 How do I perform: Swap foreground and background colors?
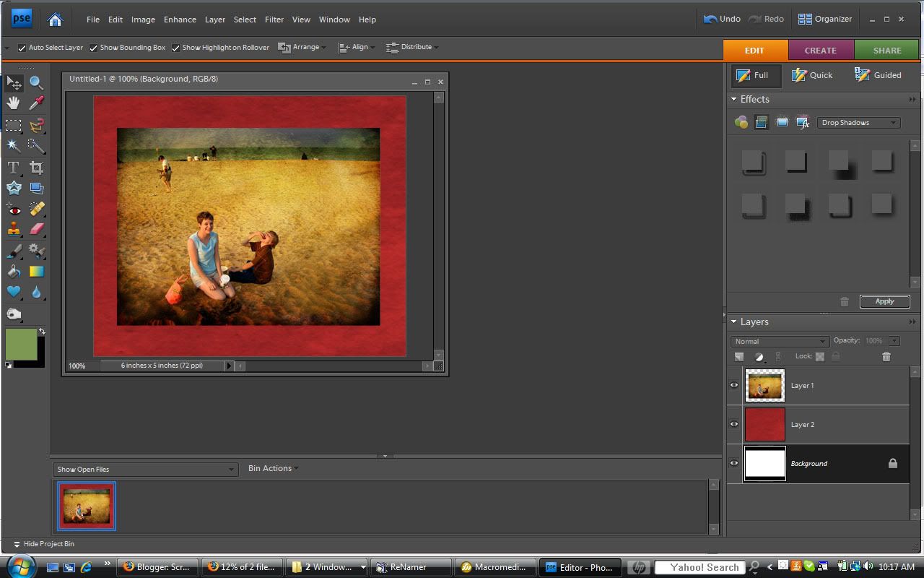point(42,332)
